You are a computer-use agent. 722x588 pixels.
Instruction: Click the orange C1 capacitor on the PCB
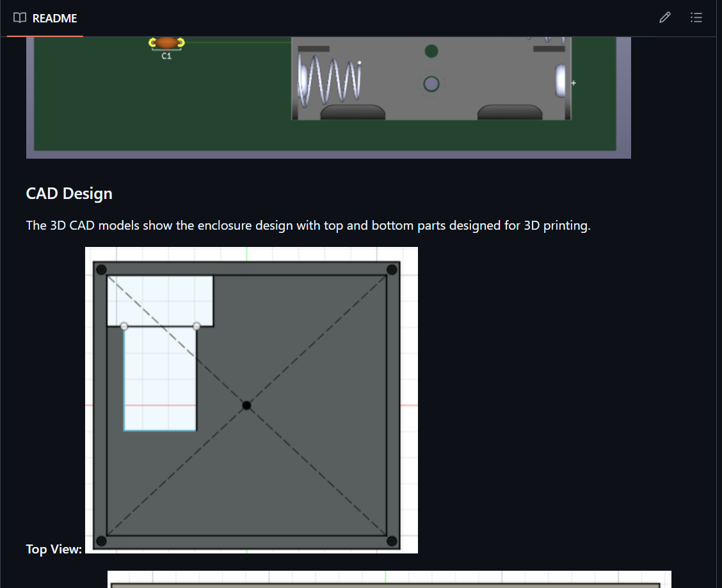[166, 43]
